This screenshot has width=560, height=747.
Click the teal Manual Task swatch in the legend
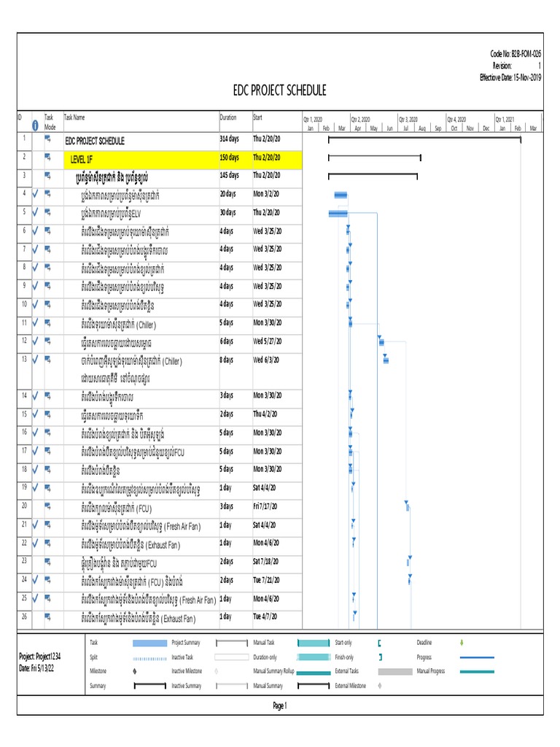(314, 643)
